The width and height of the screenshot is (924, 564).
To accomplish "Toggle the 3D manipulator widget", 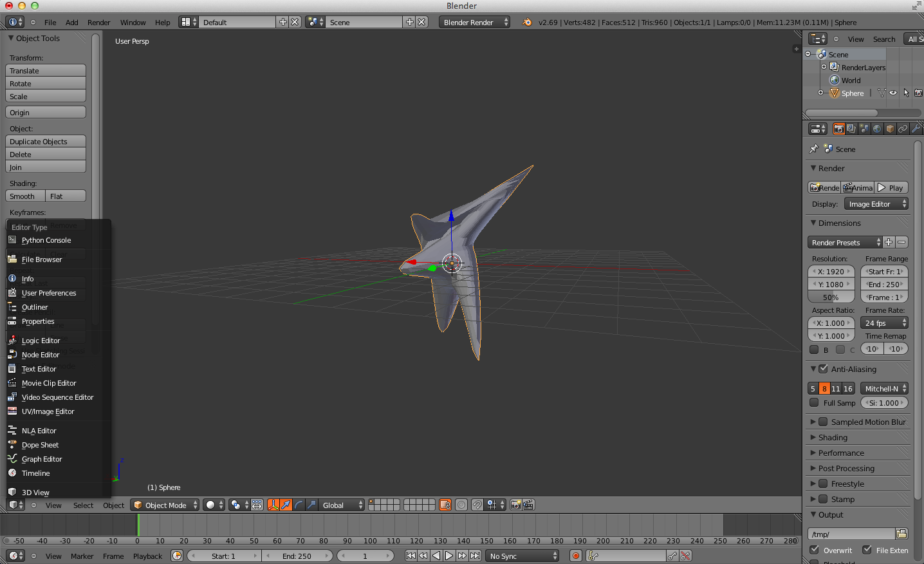I will [273, 505].
